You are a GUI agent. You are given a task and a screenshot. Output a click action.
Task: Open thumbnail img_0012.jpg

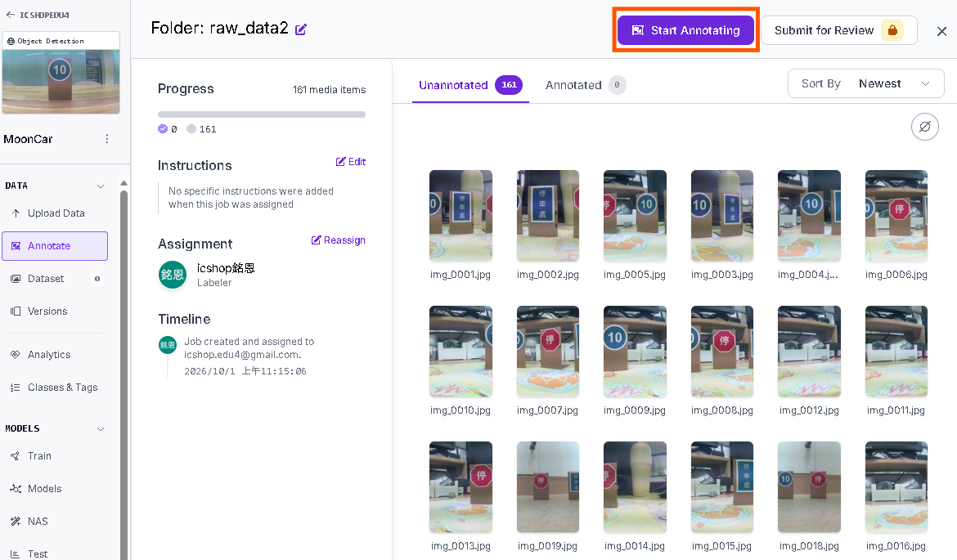coord(809,352)
